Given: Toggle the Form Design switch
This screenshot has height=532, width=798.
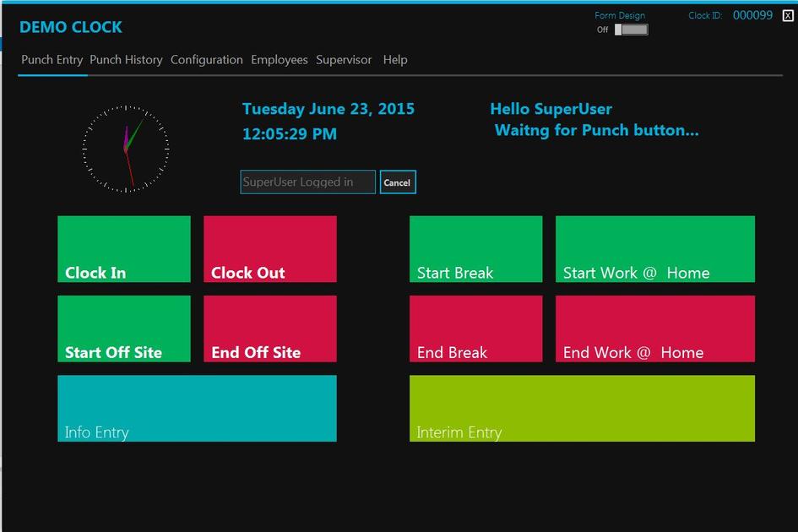Looking at the screenshot, I should point(631,30).
